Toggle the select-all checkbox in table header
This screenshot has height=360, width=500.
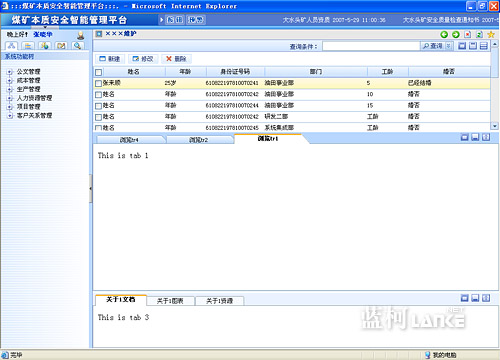[x=99, y=72]
